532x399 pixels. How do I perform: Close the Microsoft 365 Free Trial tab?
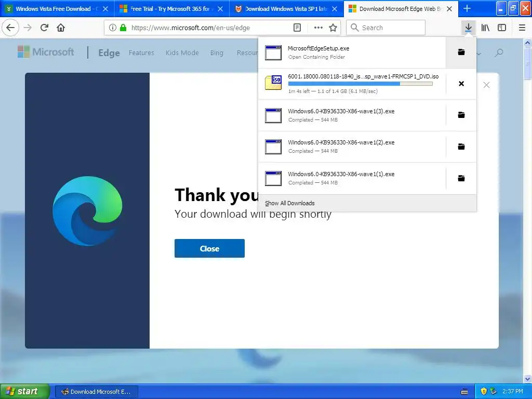tap(220, 9)
